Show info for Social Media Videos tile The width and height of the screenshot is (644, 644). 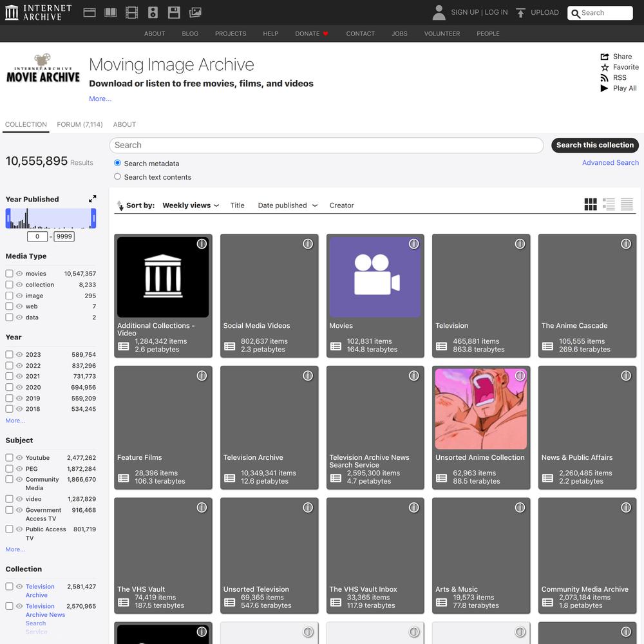(x=308, y=244)
